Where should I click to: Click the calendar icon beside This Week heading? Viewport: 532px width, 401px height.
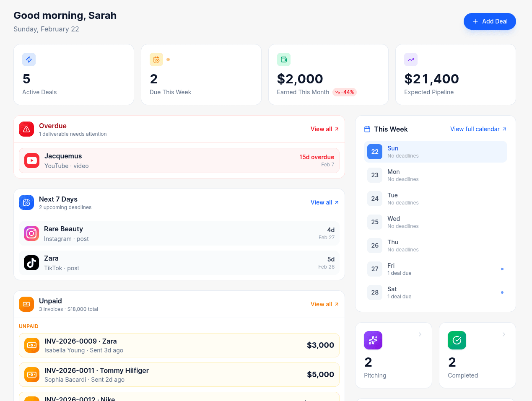pyautogui.click(x=368, y=129)
